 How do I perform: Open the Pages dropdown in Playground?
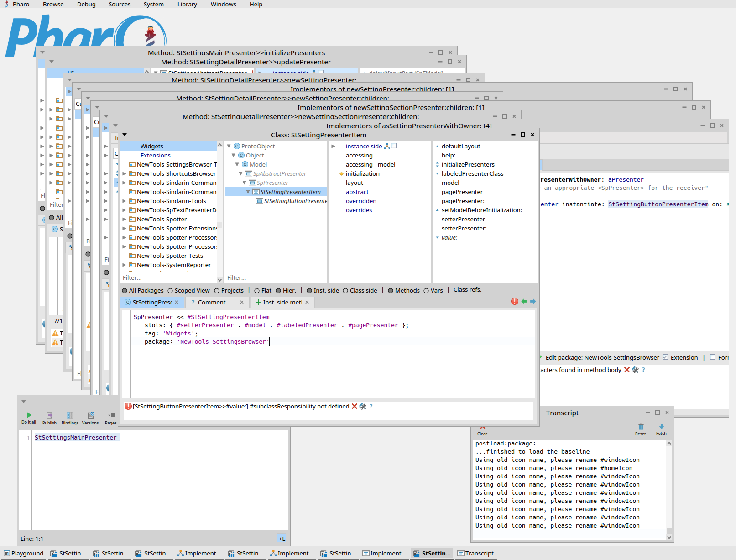(111, 415)
